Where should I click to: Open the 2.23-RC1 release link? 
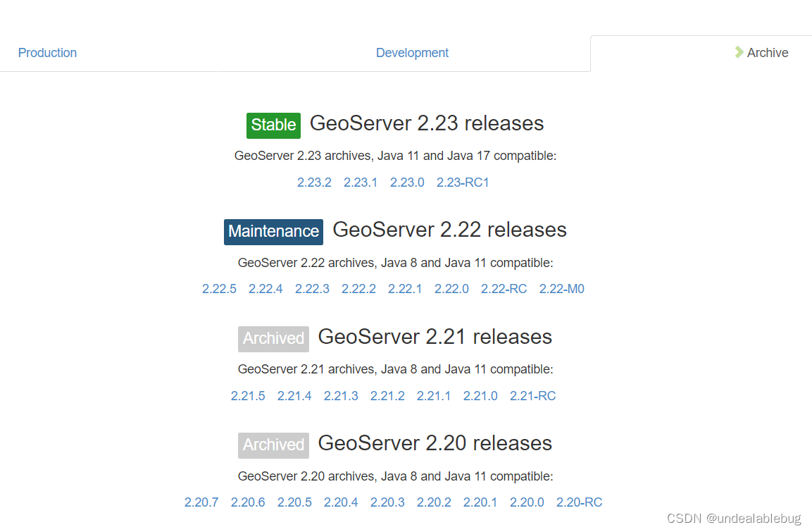463,183
